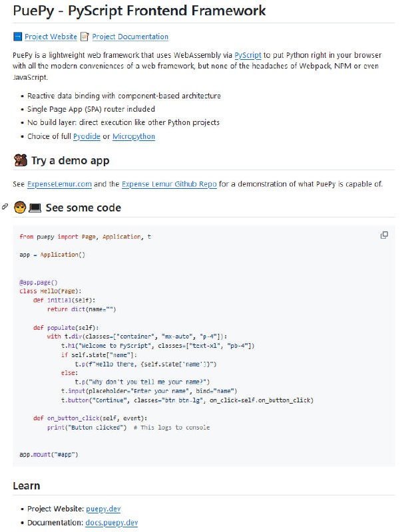Open the Project Website link
Viewport: 410px width, 532px height.
[x=51, y=37]
